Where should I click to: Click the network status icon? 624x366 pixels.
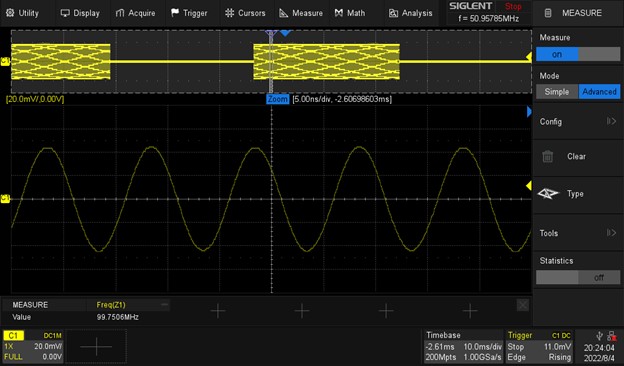point(612,337)
